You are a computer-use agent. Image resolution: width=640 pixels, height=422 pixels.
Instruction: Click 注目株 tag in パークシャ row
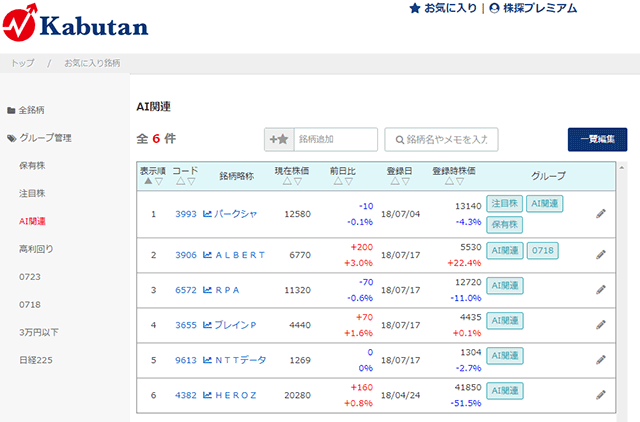(504, 204)
